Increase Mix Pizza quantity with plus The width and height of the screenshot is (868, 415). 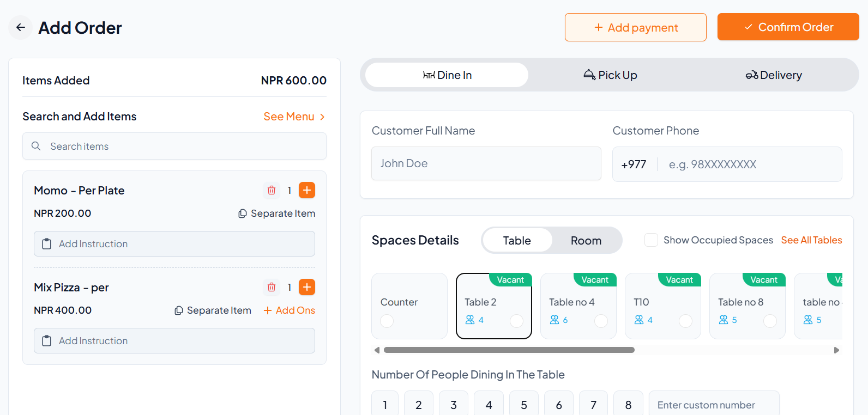307,287
